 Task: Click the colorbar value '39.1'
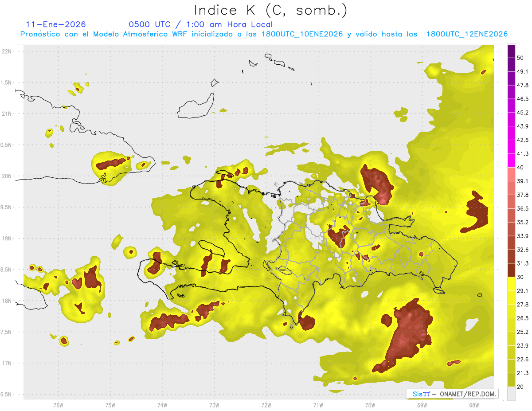523,181
